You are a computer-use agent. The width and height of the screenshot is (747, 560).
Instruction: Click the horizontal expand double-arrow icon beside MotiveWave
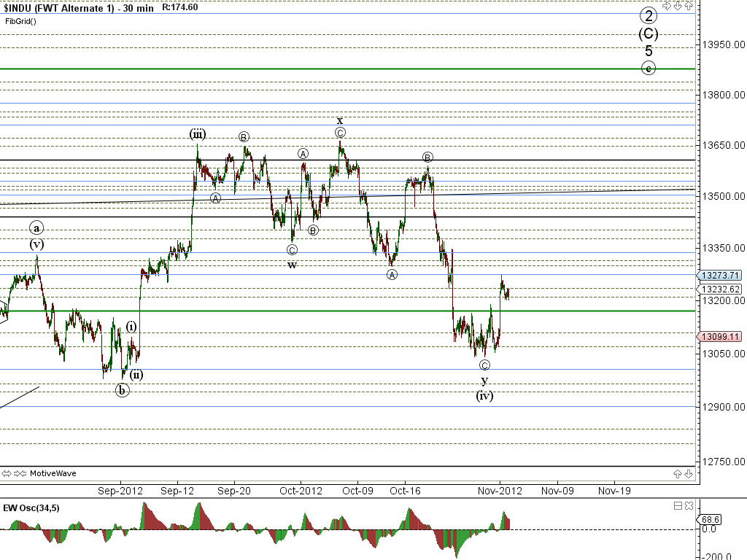(7, 473)
